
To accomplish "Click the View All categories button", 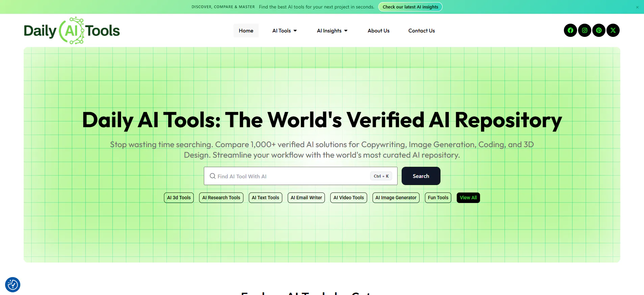I will point(468,198).
